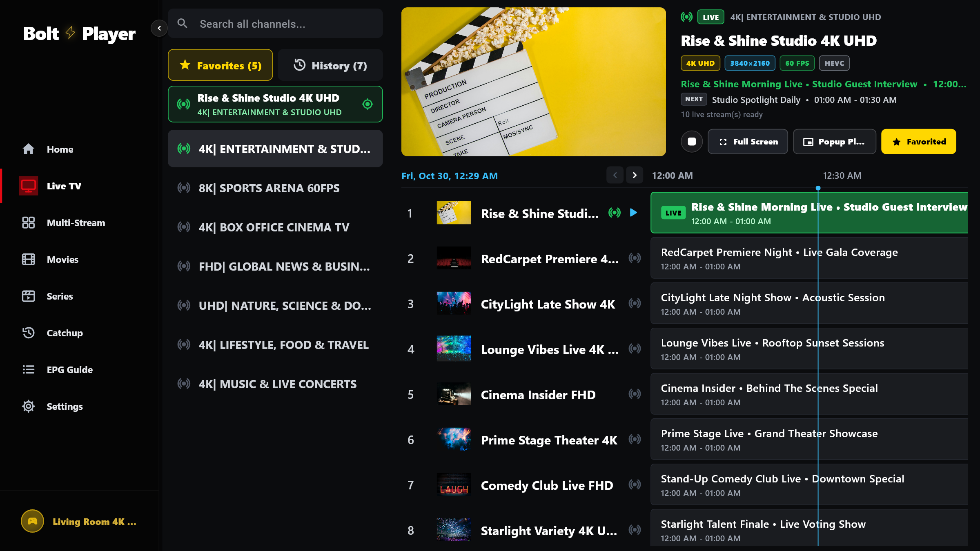Click signal icon on Cinema Insider FHD row
This screenshot has width=980, height=551.
coord(635,394)
